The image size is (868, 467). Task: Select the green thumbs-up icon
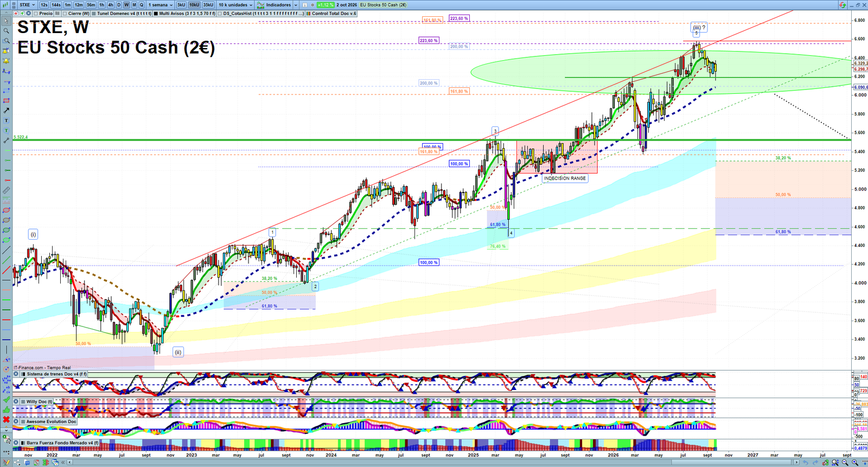6,410
